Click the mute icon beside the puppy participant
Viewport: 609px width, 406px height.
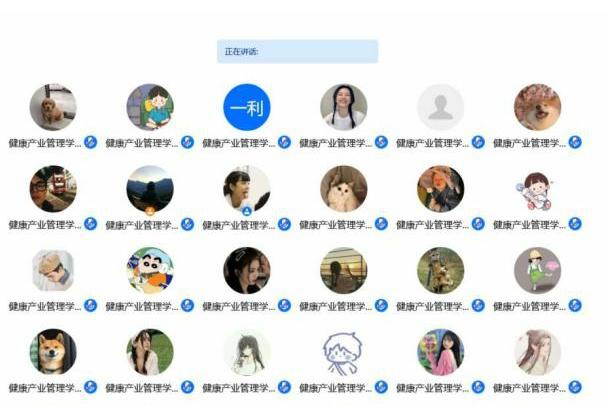click(90, 142)
